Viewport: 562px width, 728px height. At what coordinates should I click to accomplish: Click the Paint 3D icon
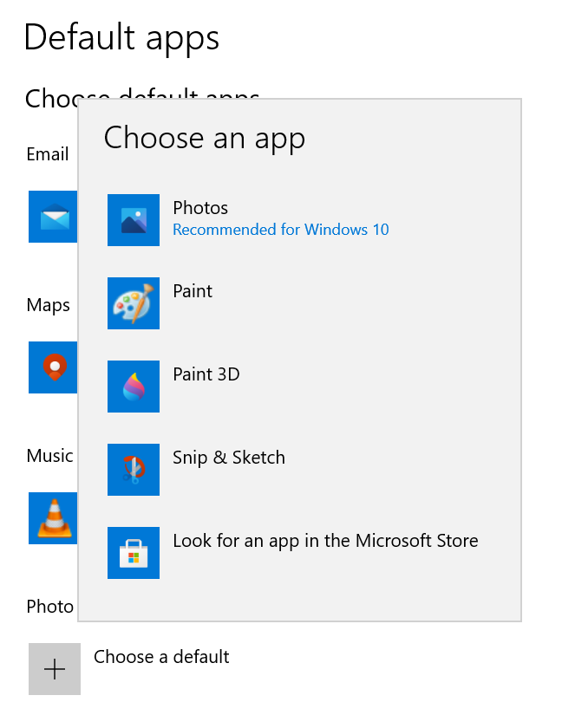click(x=134, y=387)
